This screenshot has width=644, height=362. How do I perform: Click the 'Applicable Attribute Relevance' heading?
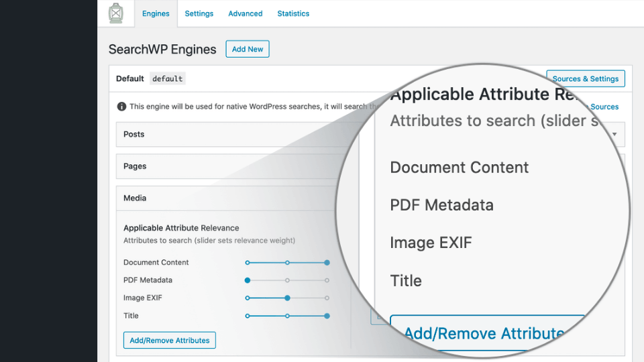pos(181,228)
